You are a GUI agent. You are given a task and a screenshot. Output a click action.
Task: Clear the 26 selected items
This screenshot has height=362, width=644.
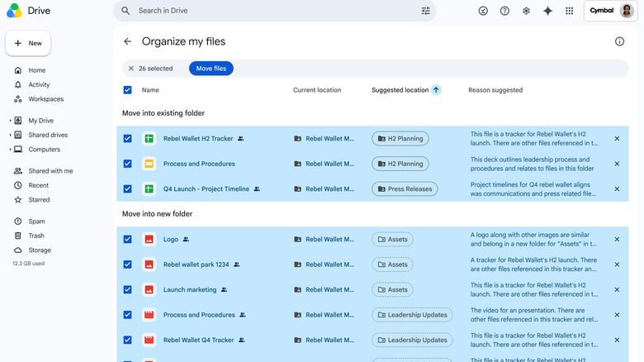tap(131, 69)
